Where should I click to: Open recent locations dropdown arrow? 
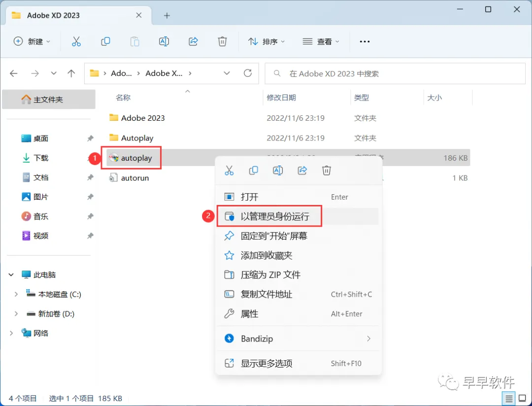pyautogui.click(x=54, y=73)
